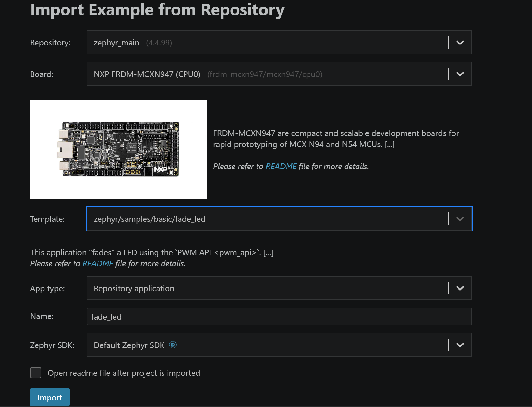Click the default-SDK 'D' badge icon
The height and width of the screenshot is (407, 532).
173,345
